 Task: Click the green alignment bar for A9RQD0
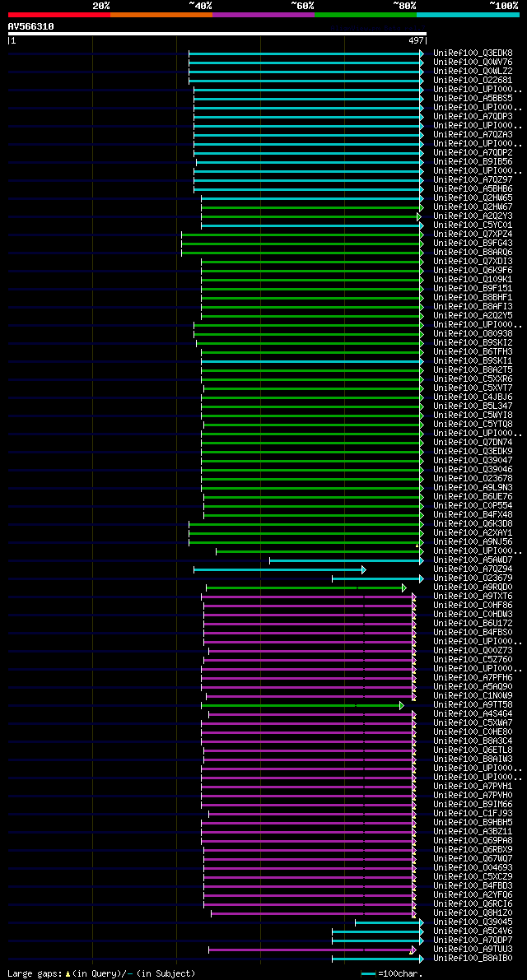(306, 588)
